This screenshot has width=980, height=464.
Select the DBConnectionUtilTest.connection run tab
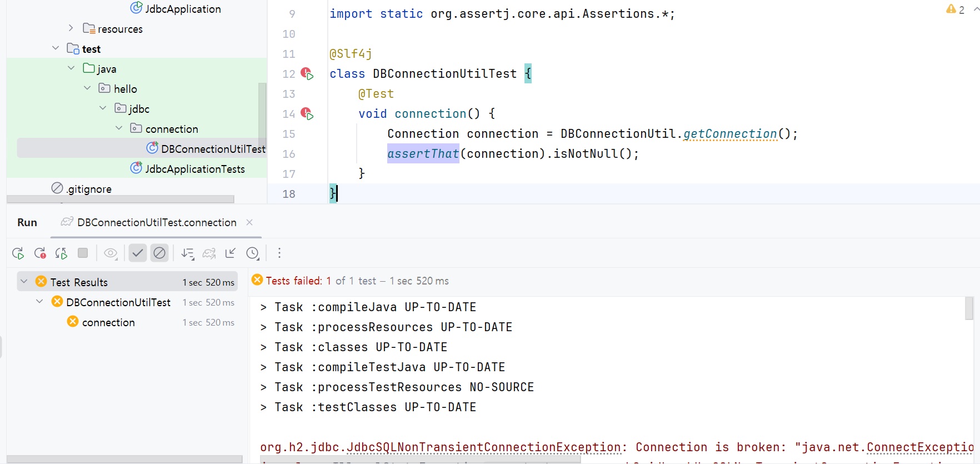pyautogui.click(x=157, y=222)
